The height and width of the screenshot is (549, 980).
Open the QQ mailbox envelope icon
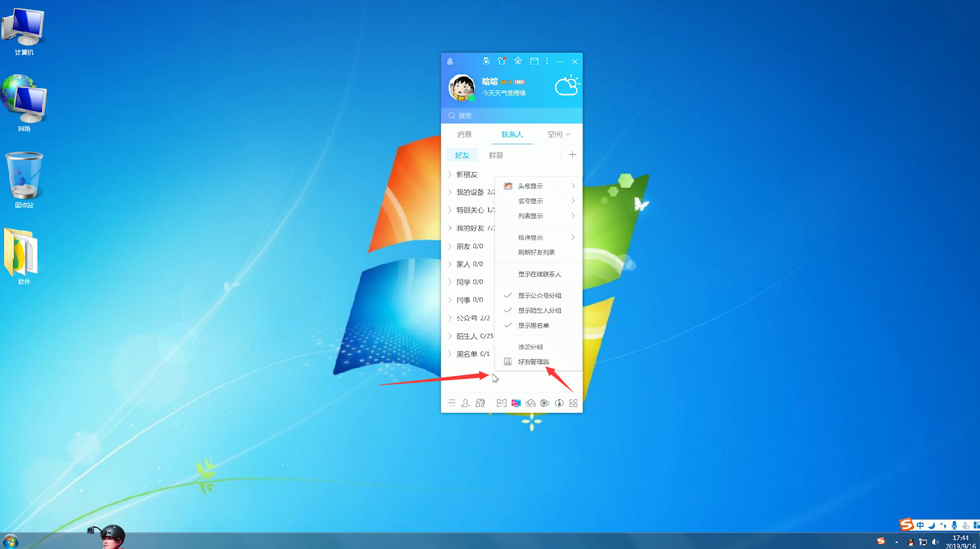(534, 61)
